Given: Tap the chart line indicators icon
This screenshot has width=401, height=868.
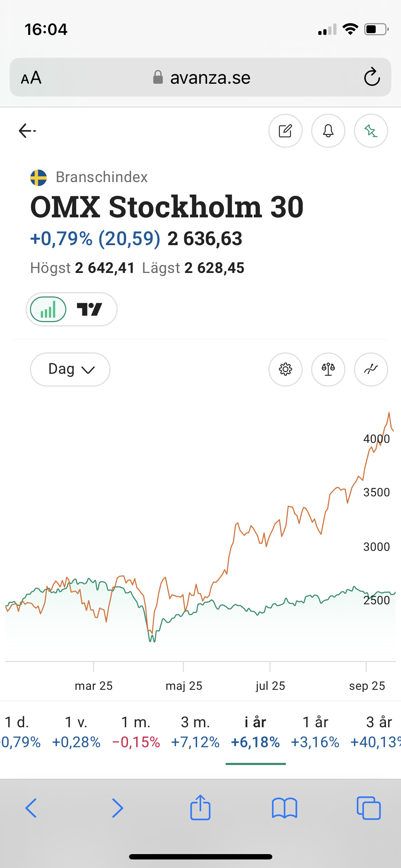Looking at the screenshot, I should coord(371,370).
